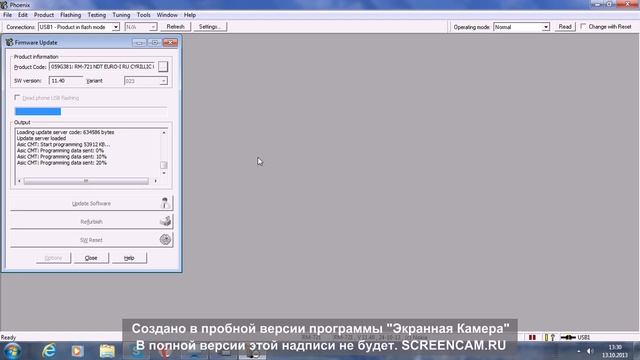Screen dimensions: 640x360
Task: Toggle Dead phone USB flashing checkbox
Action: [17, 98]
